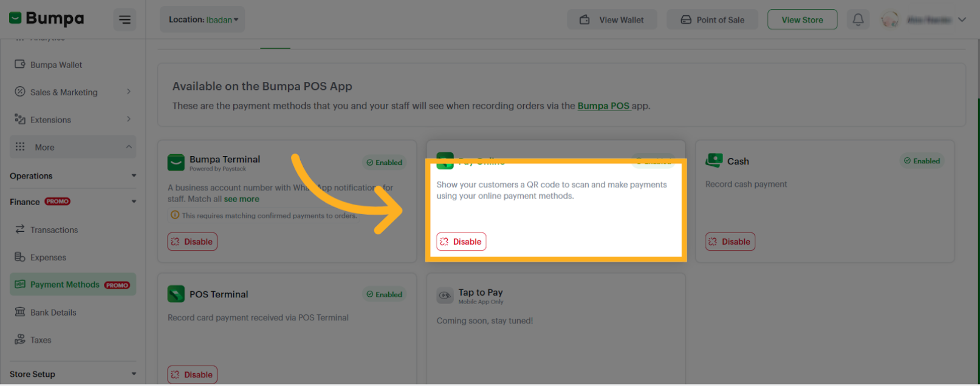Click the Bumpa Wallet sidebar icon

(x=20, y=64)
